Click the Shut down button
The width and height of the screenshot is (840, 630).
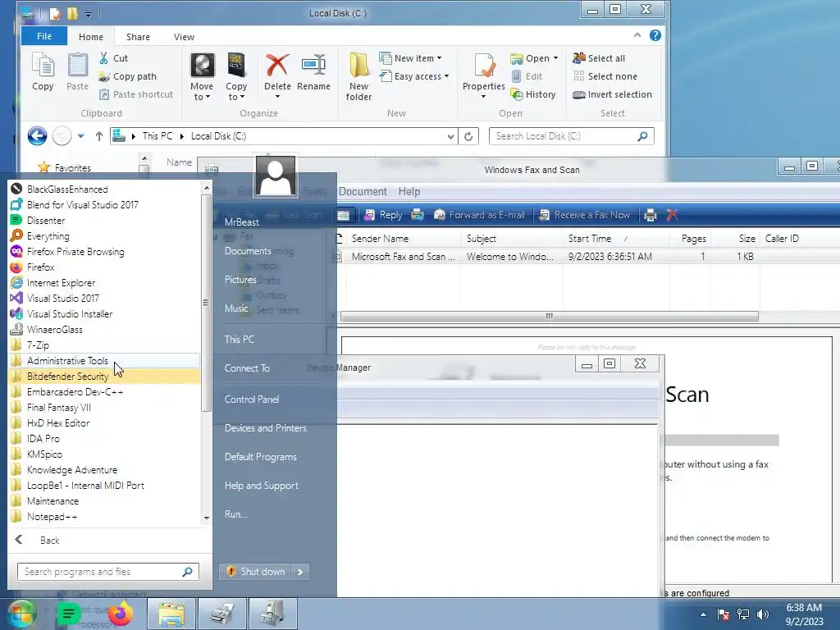click(256, 572)
